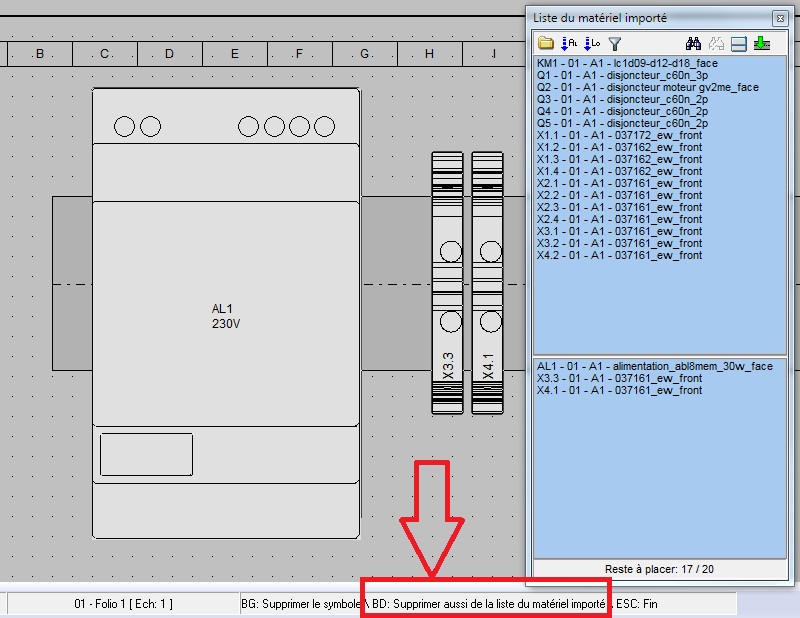The image size is (800, 618).
Task: Click the X3.3 terminal block symbol
Action: (x=447, y=282)
